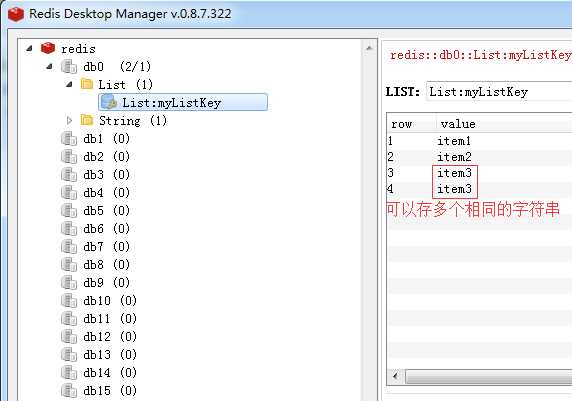Click the db7 database icon
Viewport: 572px width, 401px height.
point(69,247)
